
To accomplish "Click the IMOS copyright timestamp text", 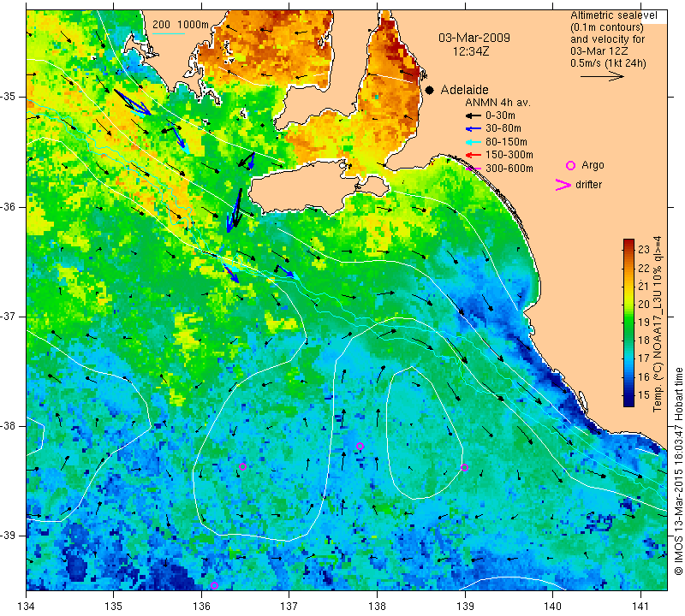I will [x=678, y=471].
